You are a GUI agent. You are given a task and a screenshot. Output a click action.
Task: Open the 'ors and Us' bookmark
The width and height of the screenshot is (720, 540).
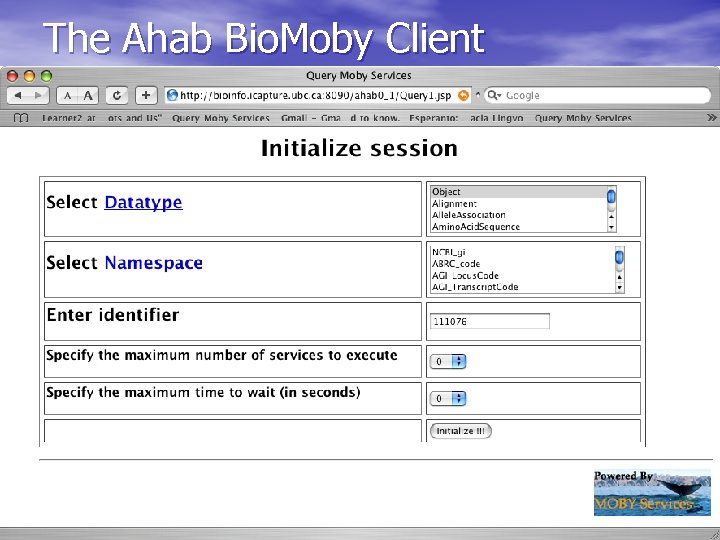pyautogui.click(x=135, y=118)
